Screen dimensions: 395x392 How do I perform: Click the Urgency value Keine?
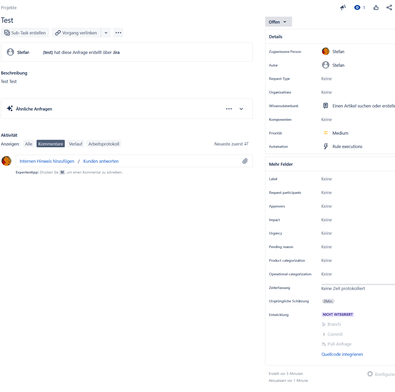[327, 233]
